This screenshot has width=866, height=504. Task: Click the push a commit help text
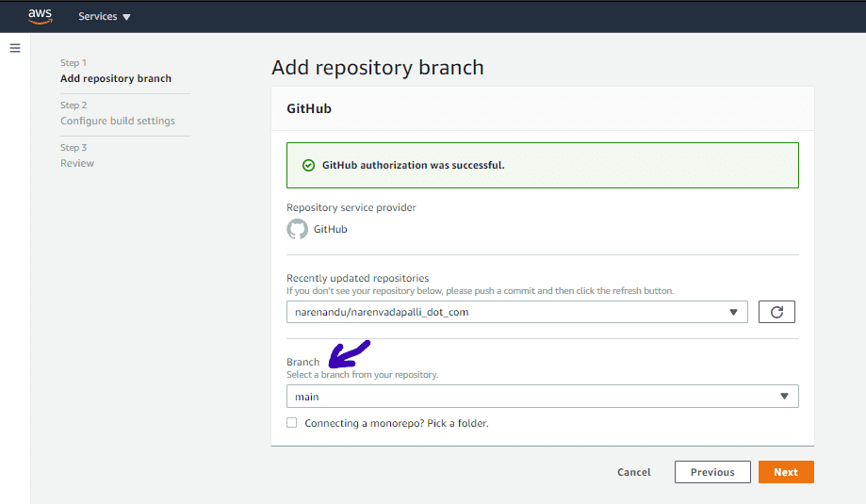[480, 291]
